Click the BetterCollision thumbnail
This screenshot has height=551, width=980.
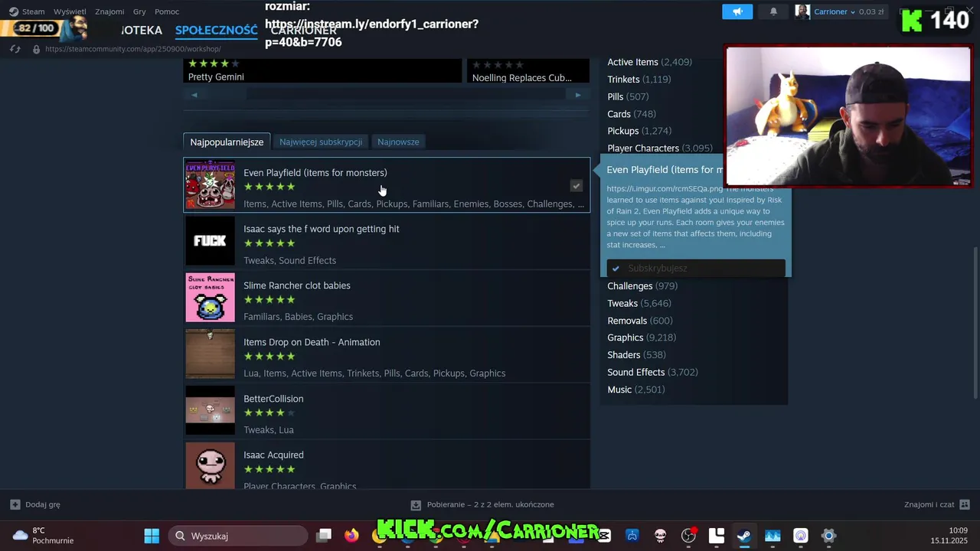210,410
